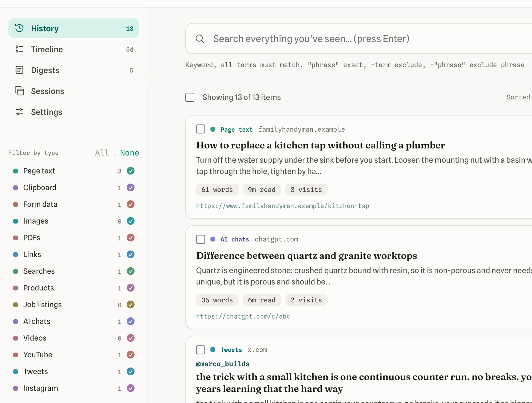Screen dimensions: 532x403
Task: Open the chatgpt.com/c/abc URL link
Action: 243,316
